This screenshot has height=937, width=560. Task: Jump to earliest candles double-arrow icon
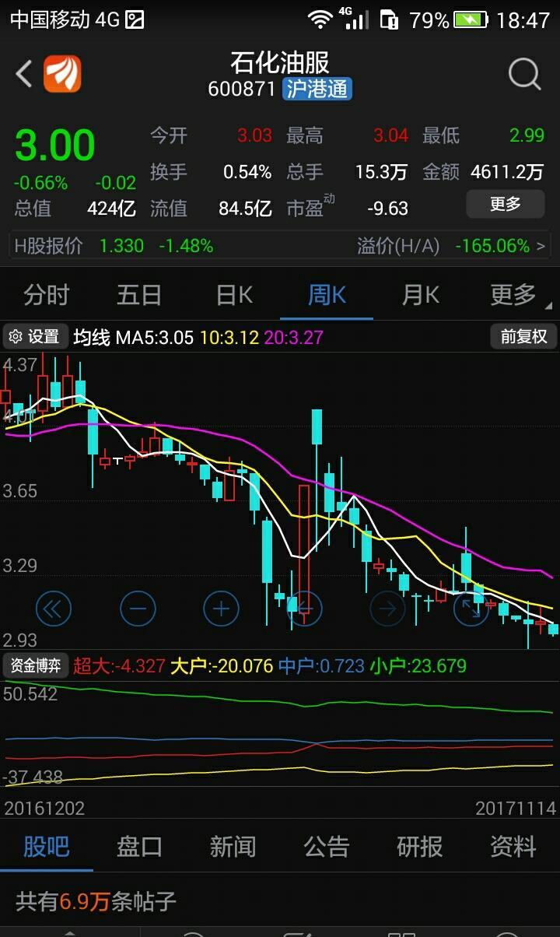(54, 609)
